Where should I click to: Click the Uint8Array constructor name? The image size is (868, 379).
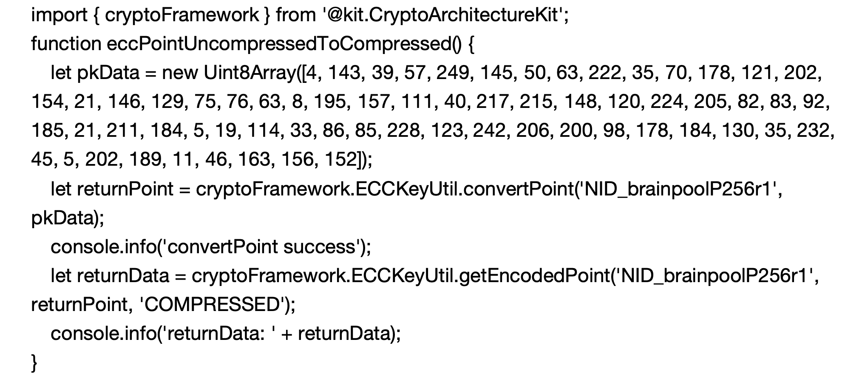coord(249,73)
